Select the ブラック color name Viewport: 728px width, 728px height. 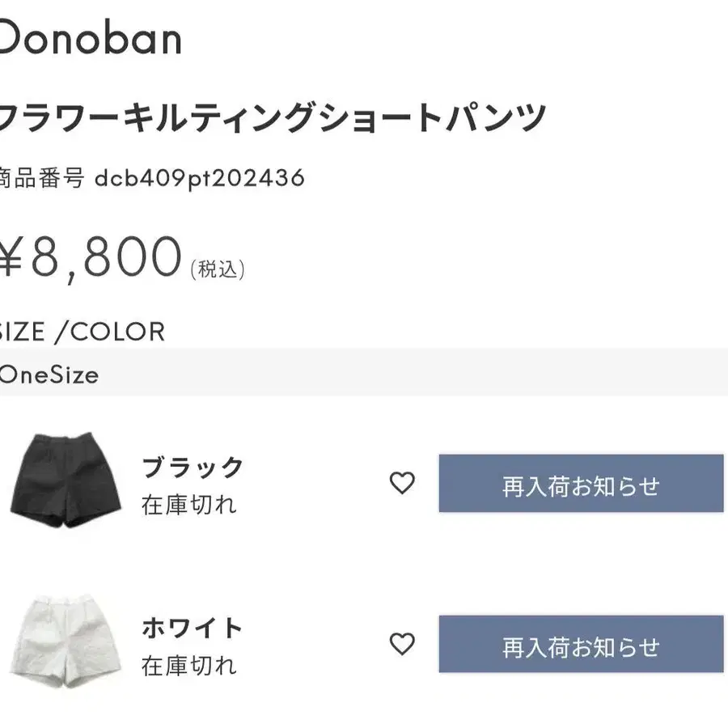click(x=193, y=468)
